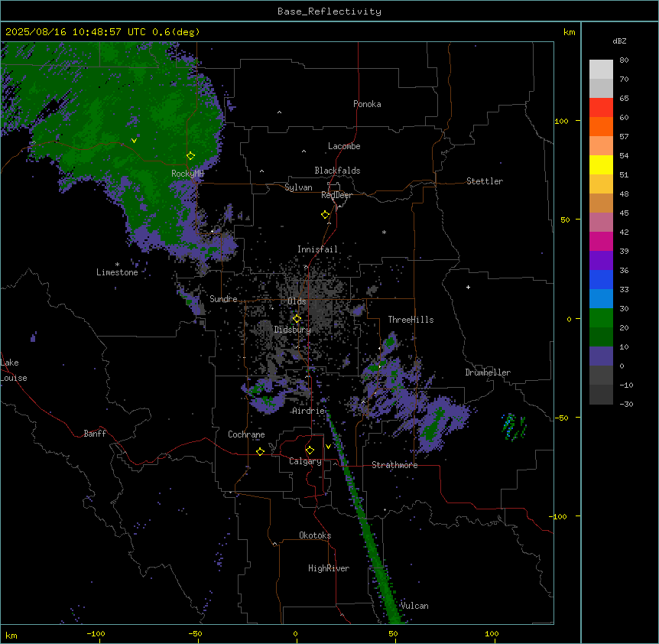Click the Vulcan label
Viewport: 659px width, 644px height.
point(414,606)
